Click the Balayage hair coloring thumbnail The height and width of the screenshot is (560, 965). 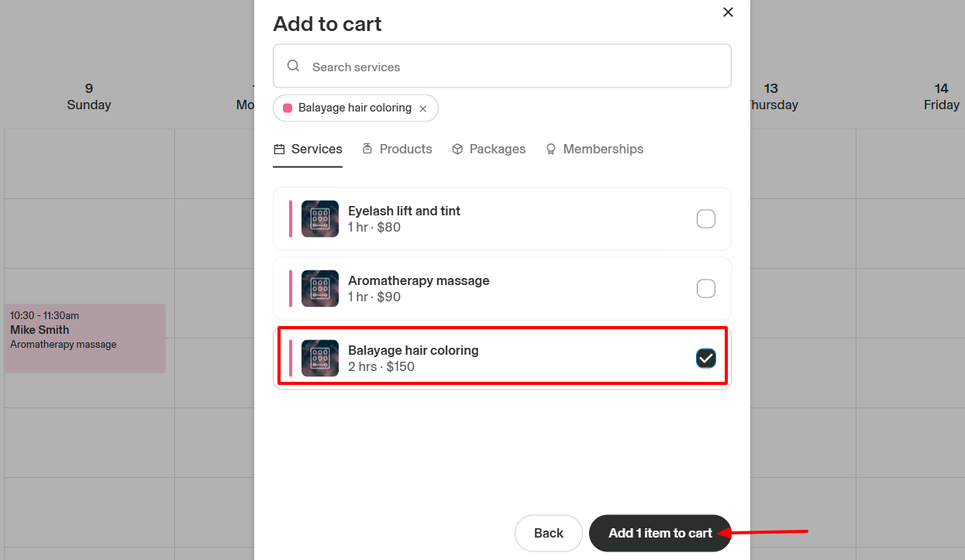point(320,359)
